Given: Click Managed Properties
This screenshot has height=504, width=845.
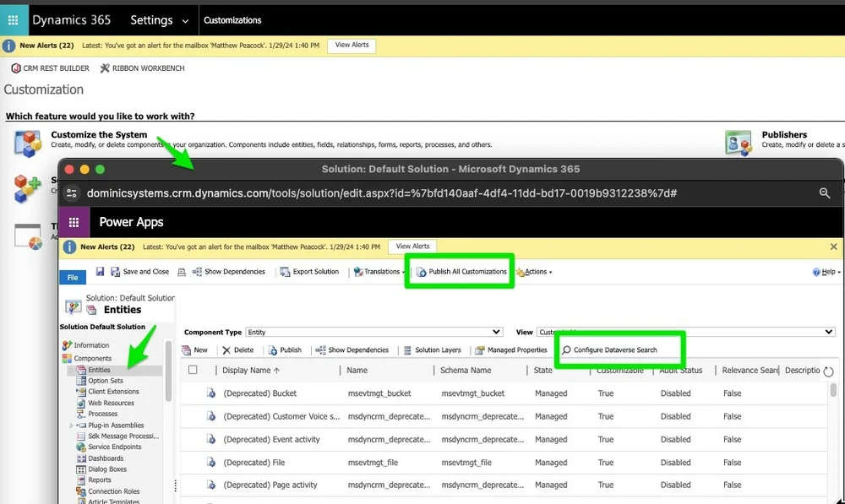Looking at the screenshot, I should click(511, 350).
